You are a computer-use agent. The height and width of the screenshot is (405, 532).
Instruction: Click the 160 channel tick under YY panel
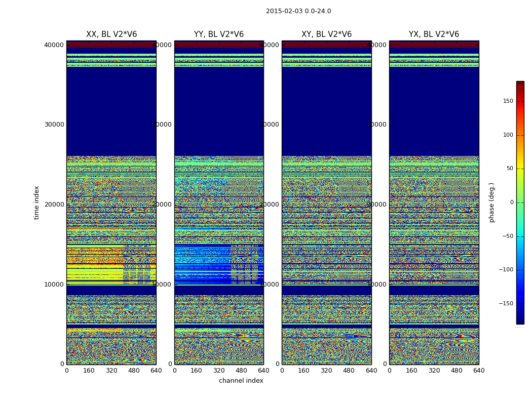[197, 371]
